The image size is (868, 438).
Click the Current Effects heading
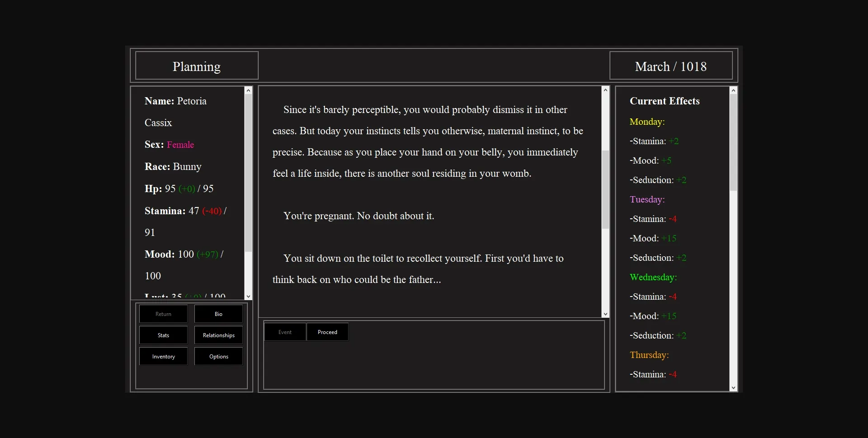[664, 101]
